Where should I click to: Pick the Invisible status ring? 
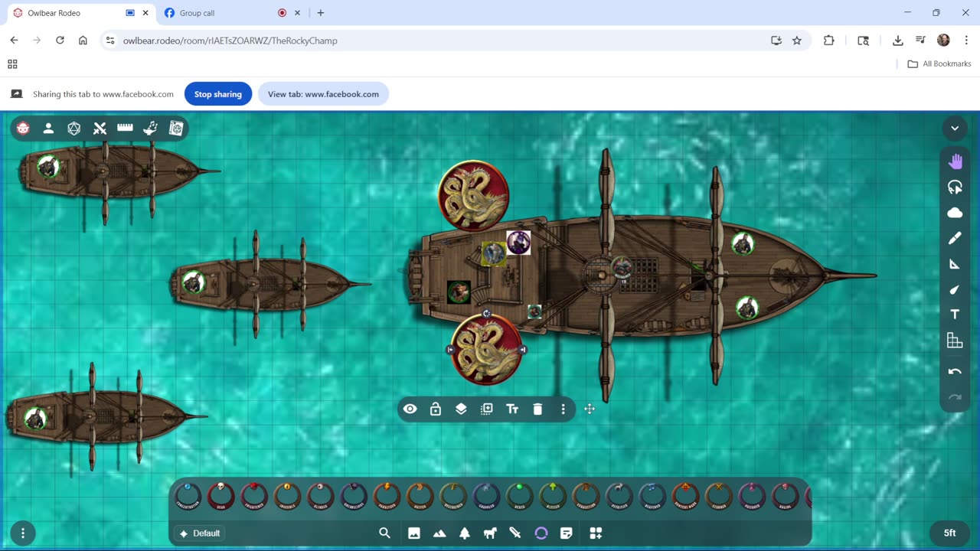click(x=288, y=497)
